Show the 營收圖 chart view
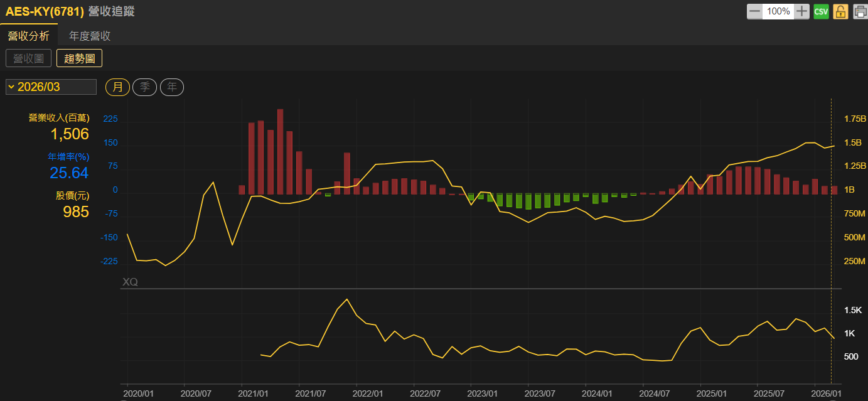This screenshot has width=868, height=401. point(28,58)
